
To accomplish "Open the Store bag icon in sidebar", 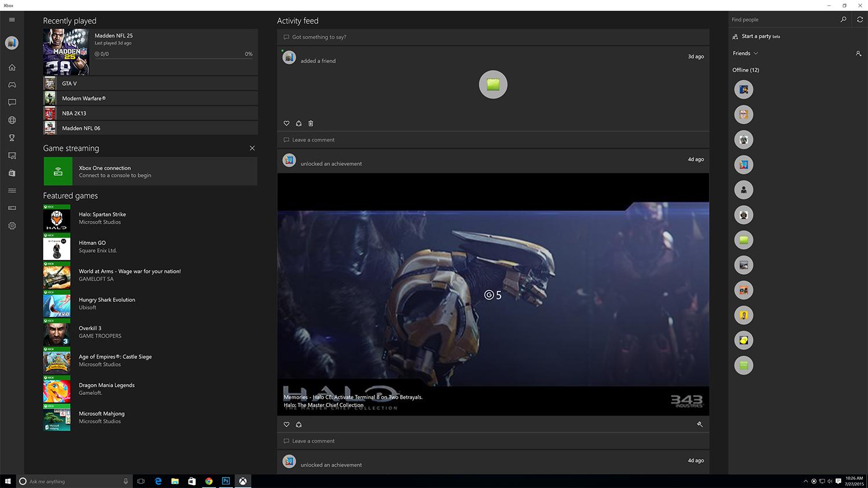I will click(12, 173).
